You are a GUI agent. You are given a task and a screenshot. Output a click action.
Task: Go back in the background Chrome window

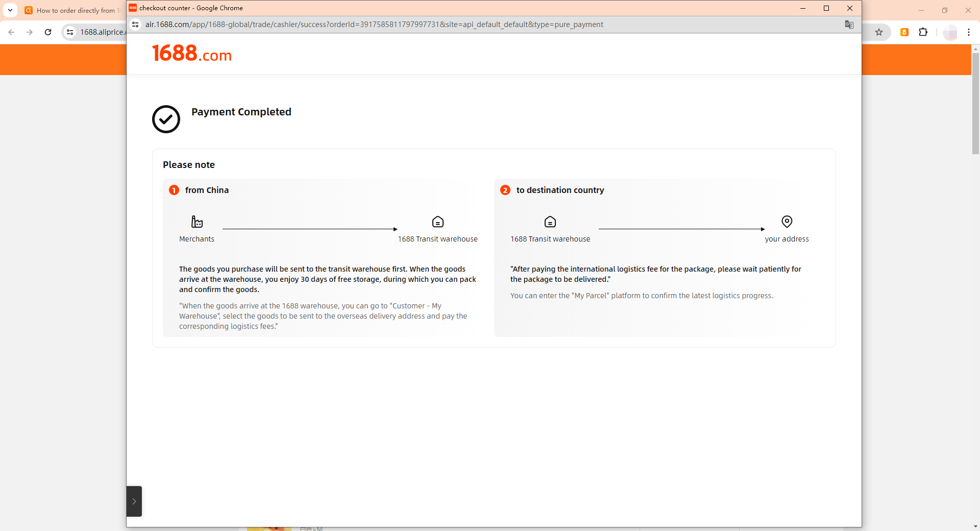click(x=11, y=32)
